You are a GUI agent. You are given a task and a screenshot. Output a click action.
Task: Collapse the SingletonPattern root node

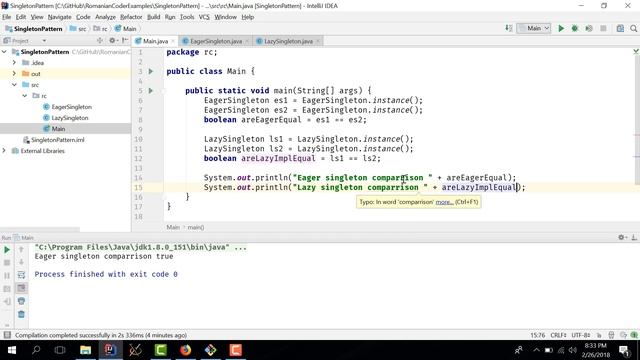pos(4,52)
